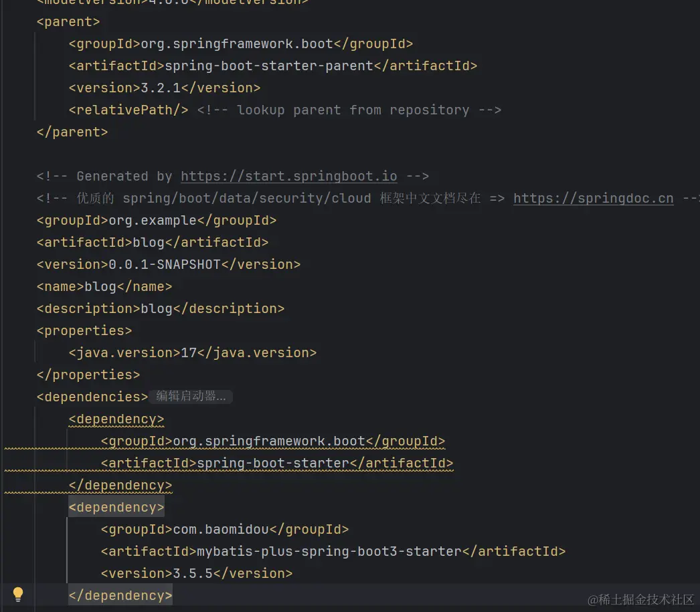
Task: Click the closing parent tag
Action: pos(72,132)
